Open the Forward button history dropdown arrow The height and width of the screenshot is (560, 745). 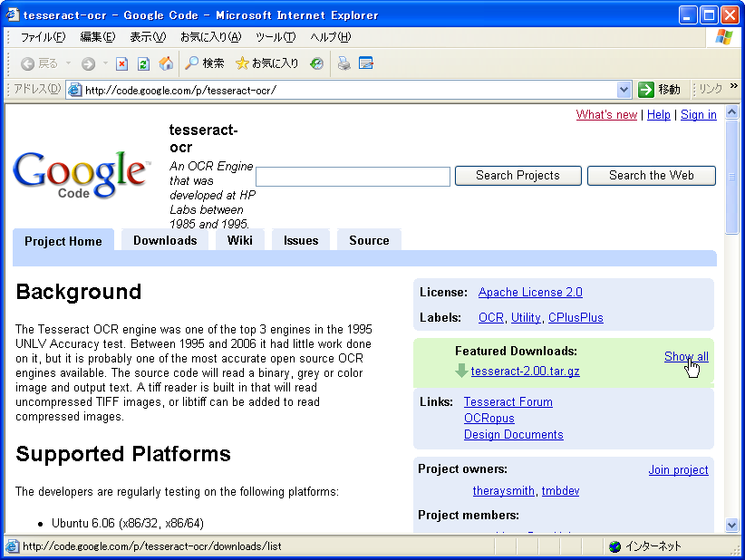[105, 63]
